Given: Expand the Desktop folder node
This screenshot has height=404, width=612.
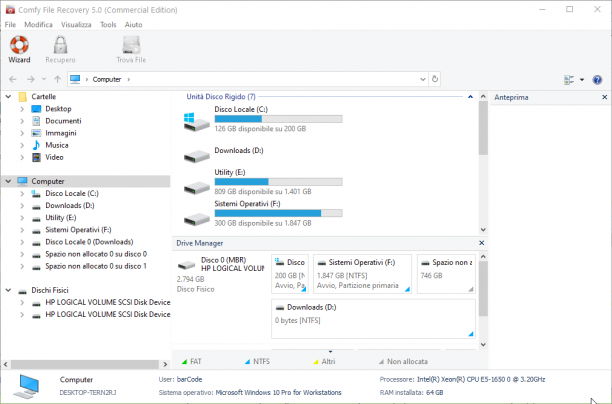Looking at the screenshot, I should coord(22,109).
